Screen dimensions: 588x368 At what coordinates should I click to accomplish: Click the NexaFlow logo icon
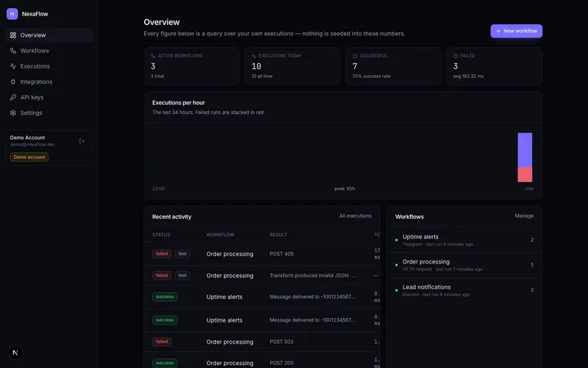12,14
